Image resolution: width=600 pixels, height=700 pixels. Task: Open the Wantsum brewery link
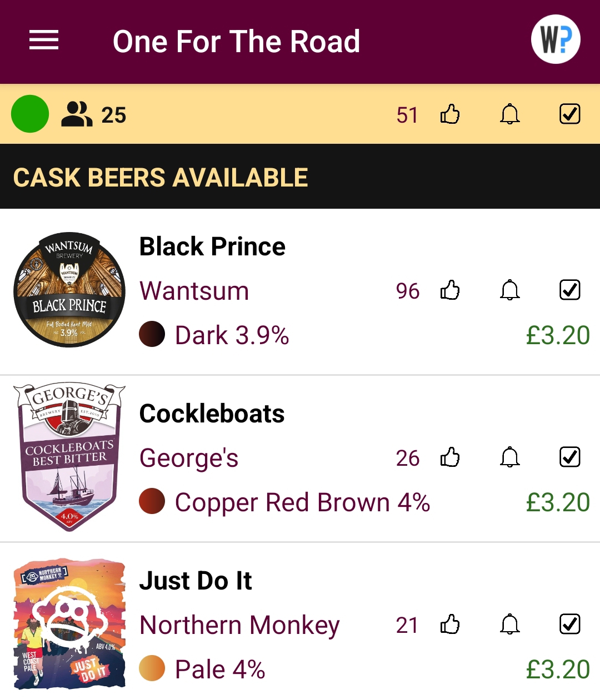194,291
